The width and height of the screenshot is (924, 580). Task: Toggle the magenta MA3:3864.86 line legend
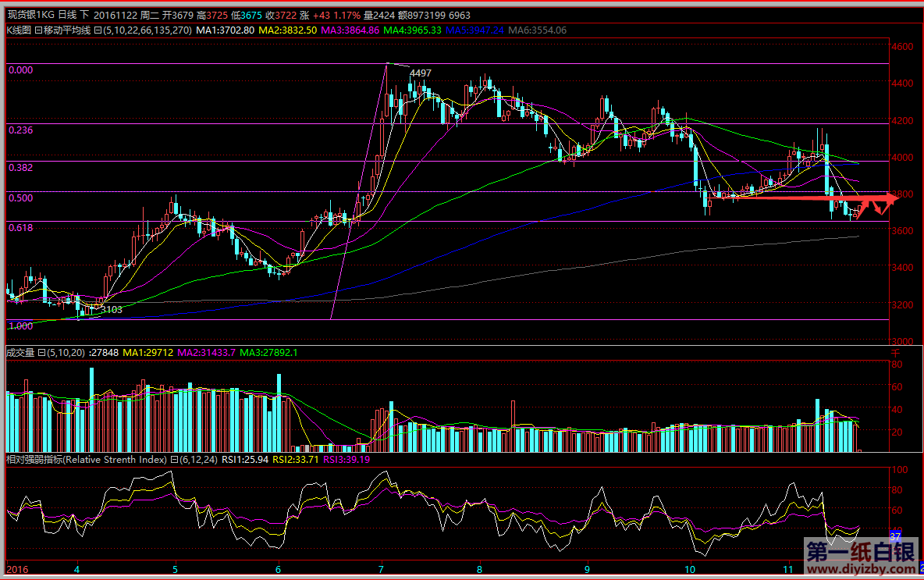click(x=350, y=30)
